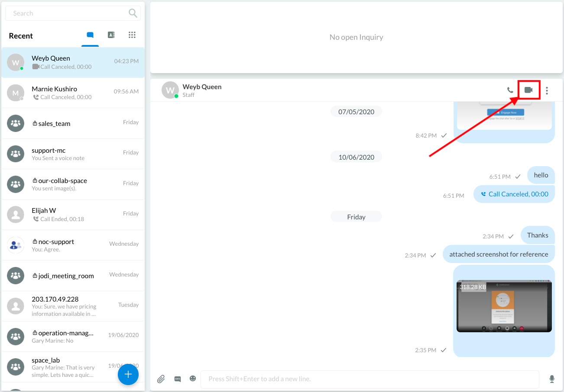Click the "Recent" heading
Viewport: 564px width, 392px height.
click(x=21, y=36)
